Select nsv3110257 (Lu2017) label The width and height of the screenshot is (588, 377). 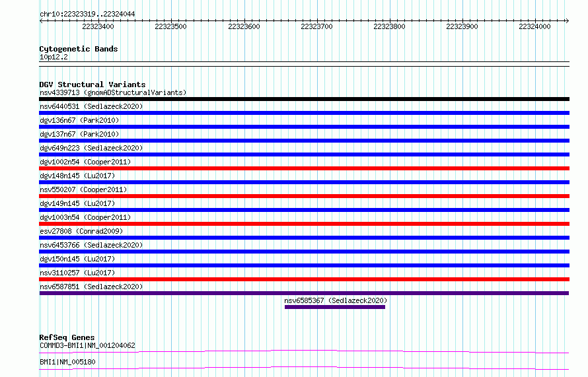[77, 273]
